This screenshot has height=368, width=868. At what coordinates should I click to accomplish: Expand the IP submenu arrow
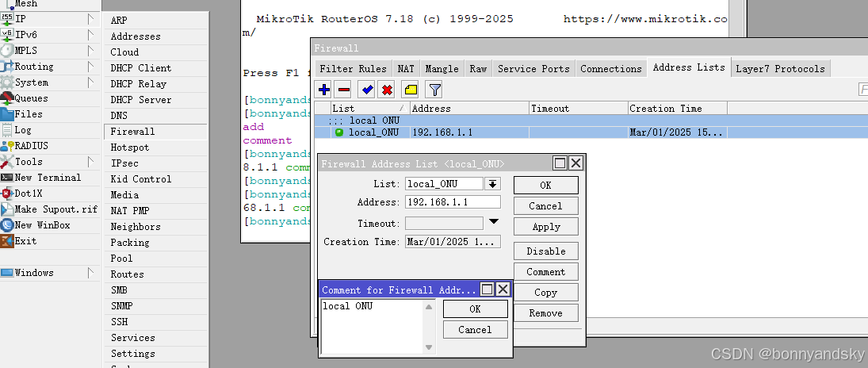tap(91, 19)
